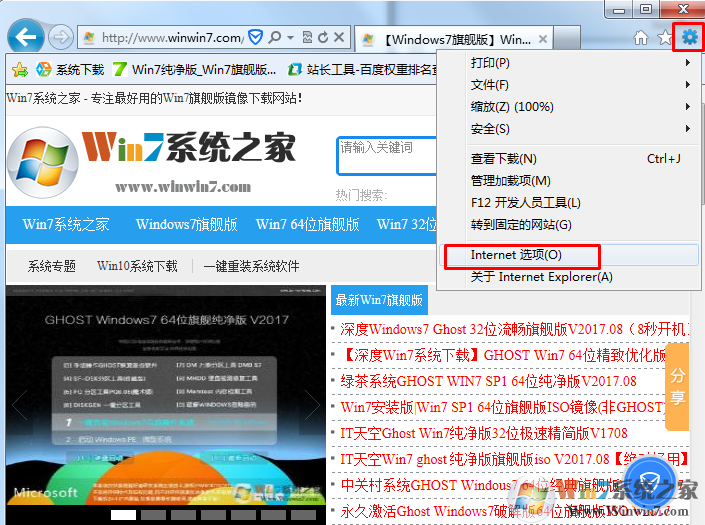
Task: Select the 最新Win7旗舰版 tab header
Action: click(x=379, y=300)
